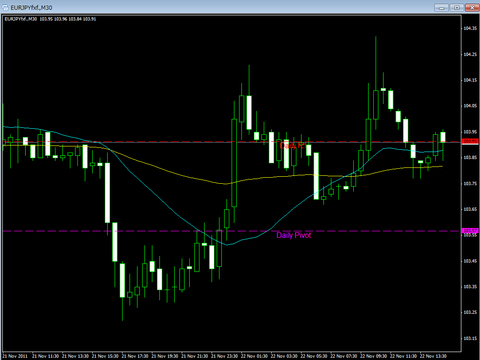This screenshot has height=360, width=480.
Task: Click the 21 Nov 2011 time label
Action: click(15, 356)
